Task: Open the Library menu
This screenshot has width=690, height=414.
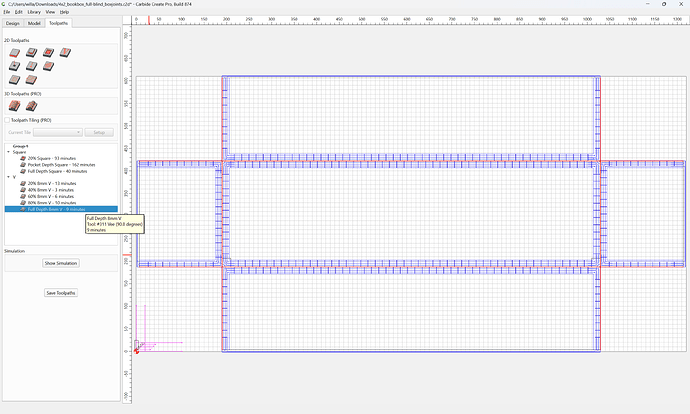Action: [x=34, y=12]
